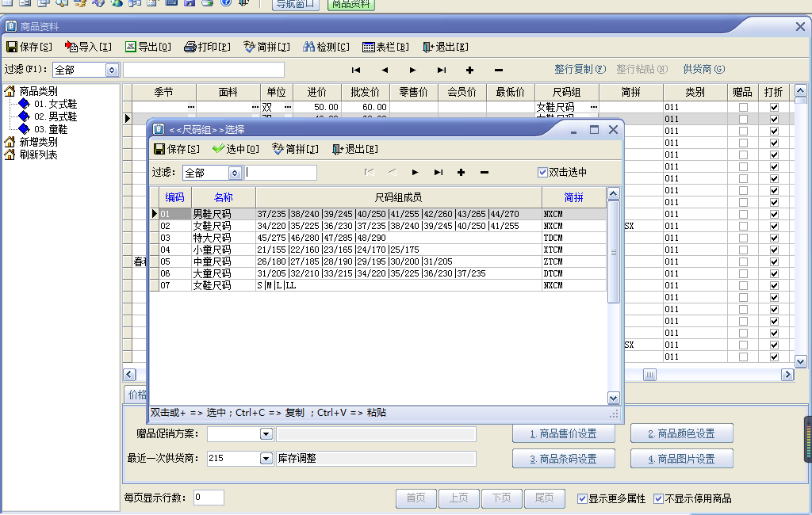The image size is (812, 515).
Task: Save via 保存[S] in main toolbar
Action: coord(29,47)
